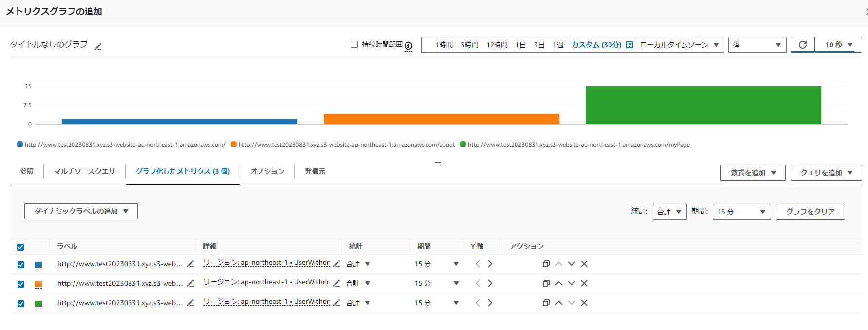
Task: Select the グラフ化したメトリクス (3 個) tab
Action: (183, 171)
